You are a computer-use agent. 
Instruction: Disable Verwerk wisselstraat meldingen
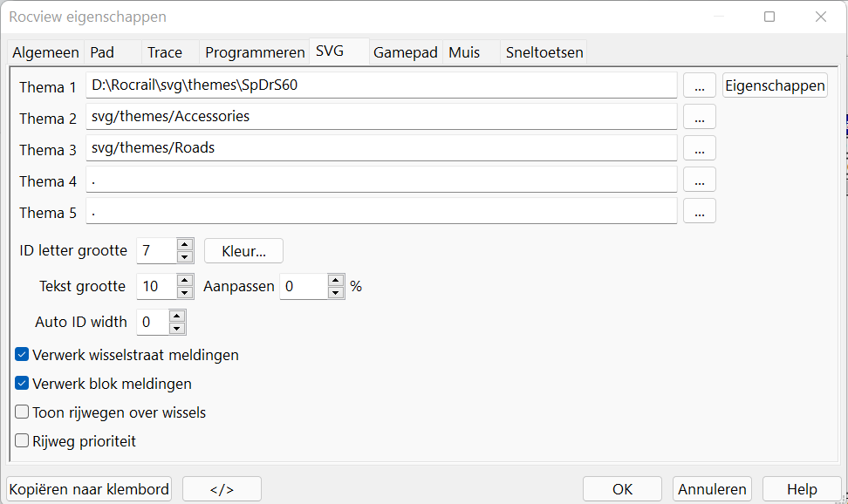pos(23,355)
